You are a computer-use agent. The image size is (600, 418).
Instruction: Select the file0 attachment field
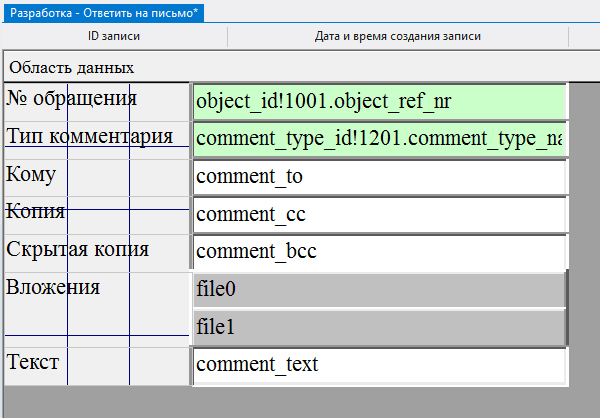coord(379,290)
